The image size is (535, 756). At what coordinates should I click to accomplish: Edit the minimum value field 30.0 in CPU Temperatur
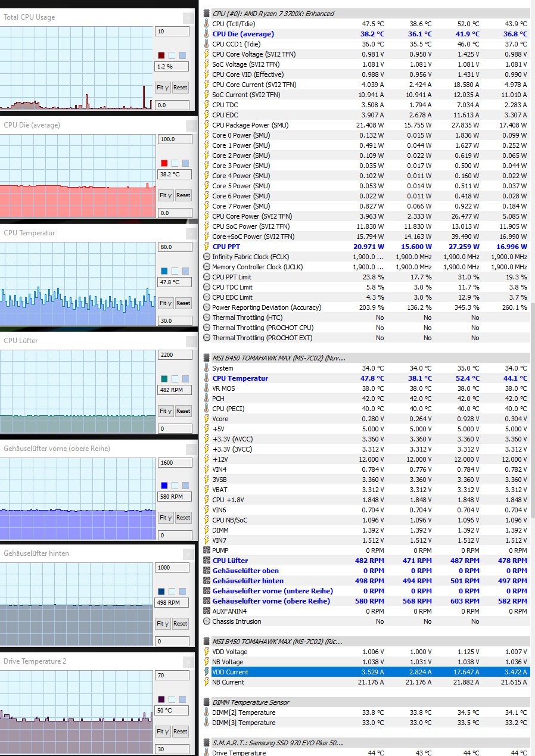(175, 321)
